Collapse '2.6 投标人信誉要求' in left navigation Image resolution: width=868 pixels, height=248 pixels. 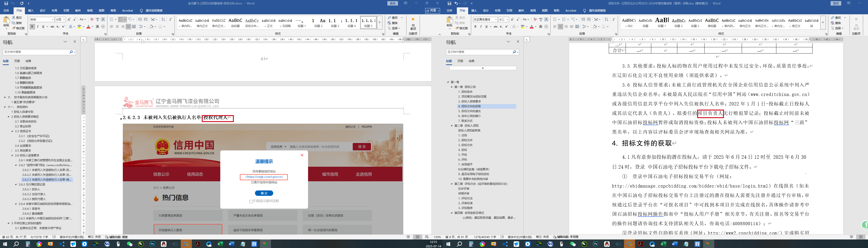point(12,156)
